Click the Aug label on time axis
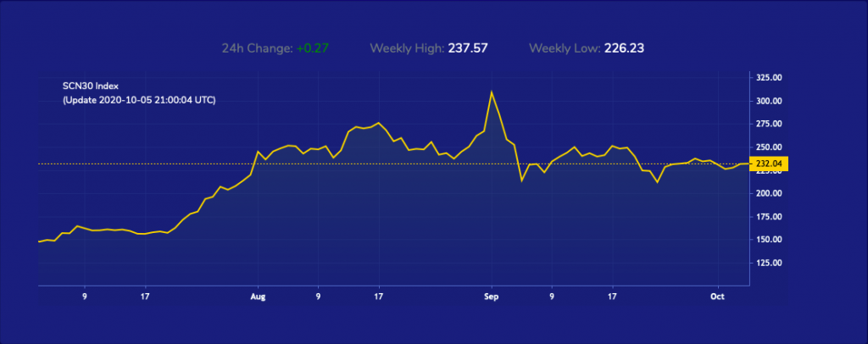This screenshot has height=344, width=868. [258, 297]
